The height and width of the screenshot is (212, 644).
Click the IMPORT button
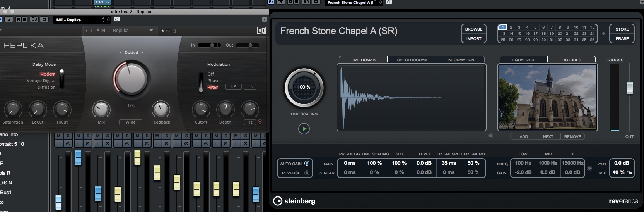(473, 38)
